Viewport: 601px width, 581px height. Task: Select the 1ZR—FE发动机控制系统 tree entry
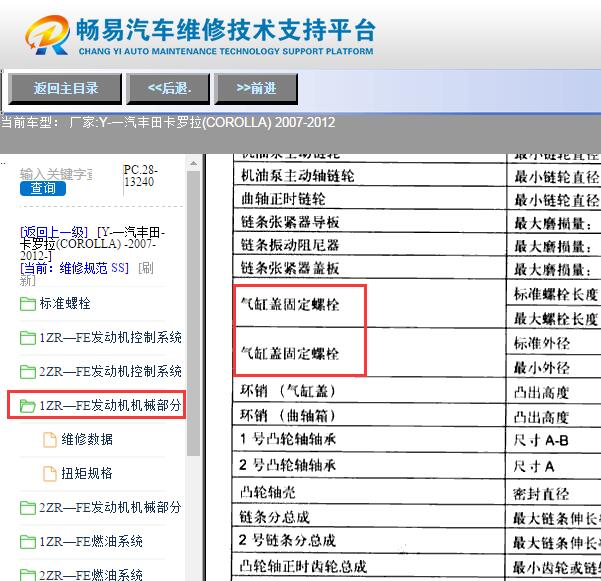(110, 338)
